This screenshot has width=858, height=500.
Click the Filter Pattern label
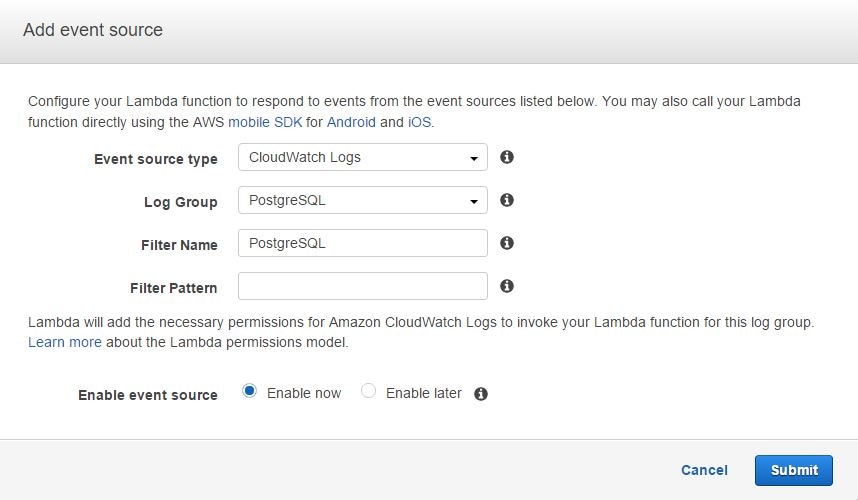[173, 288]
